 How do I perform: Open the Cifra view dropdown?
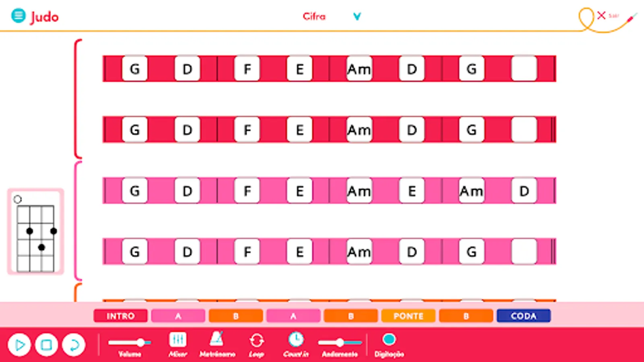(356, 17)
